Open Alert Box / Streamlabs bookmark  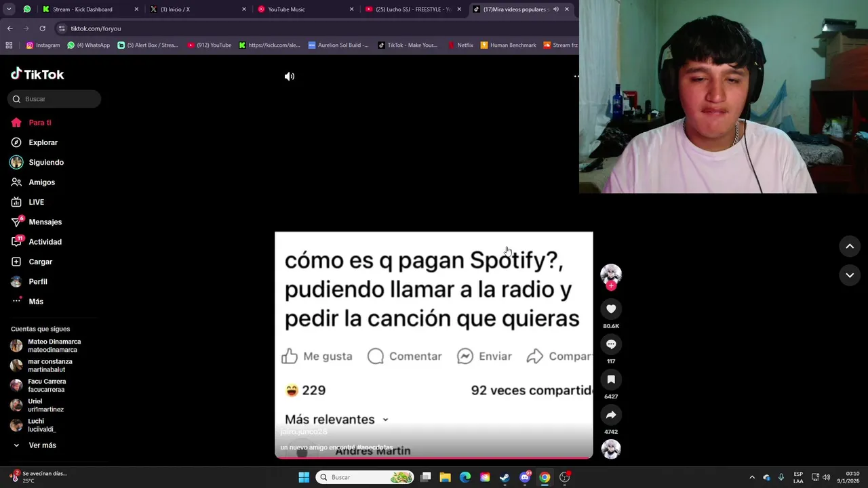coord(148,45)
